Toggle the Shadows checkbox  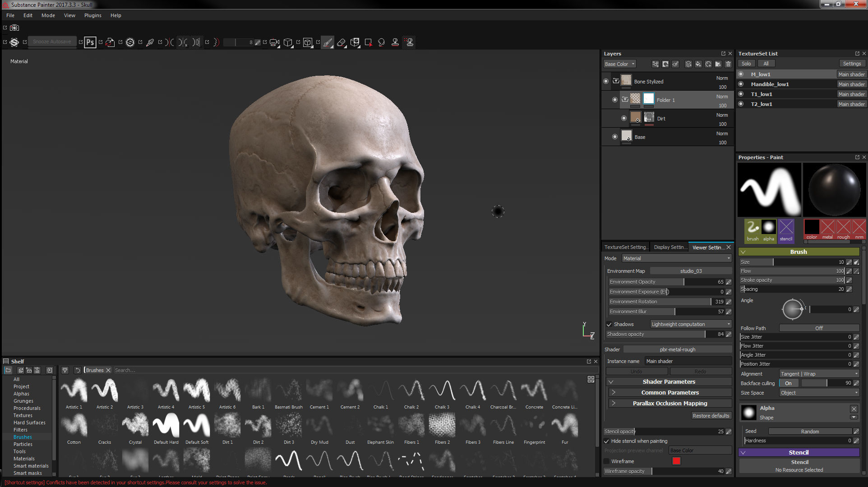pyautogui.click(x=609, y=324)
